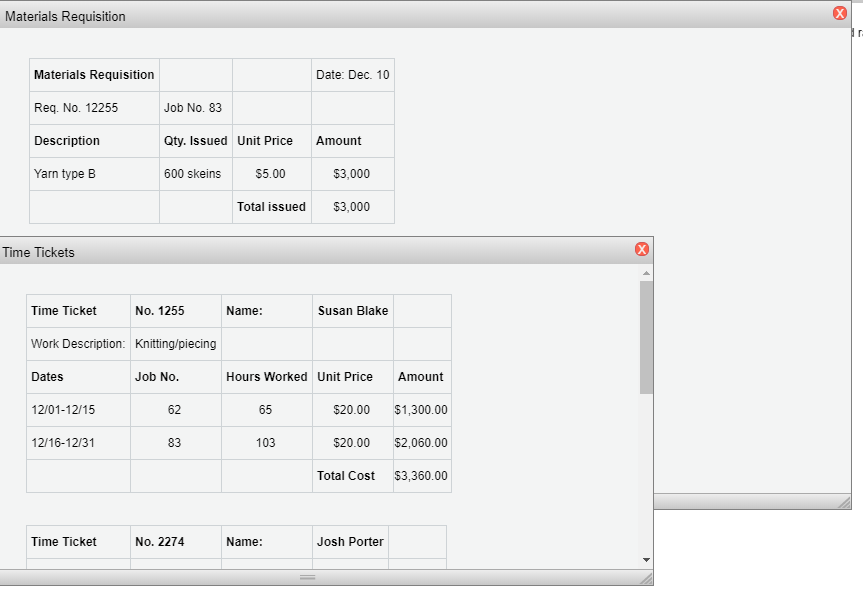Click 'Time Ticket' label in Josh Porter's ticket
This screenshot has height=615, width=863.
(x=64, y=542)
